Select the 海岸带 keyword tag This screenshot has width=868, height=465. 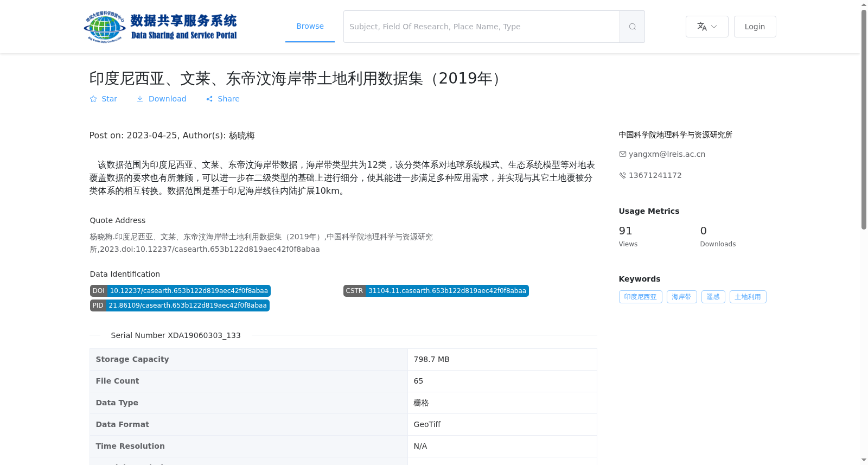point(681,297)
